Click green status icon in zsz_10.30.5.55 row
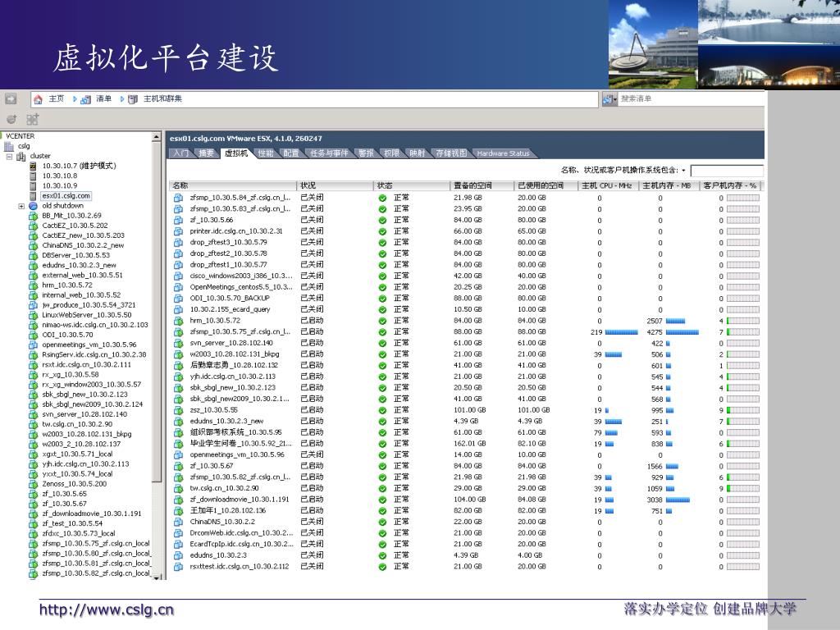 pos(382,410)
